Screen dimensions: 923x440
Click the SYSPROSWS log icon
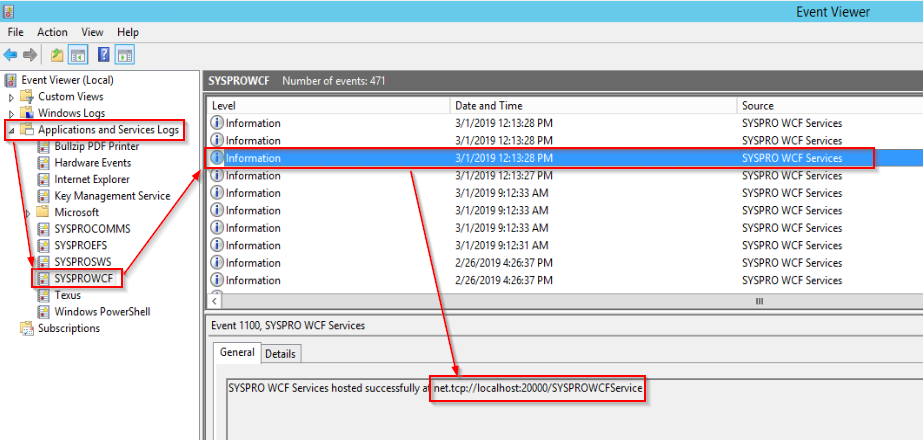point(44,262)
